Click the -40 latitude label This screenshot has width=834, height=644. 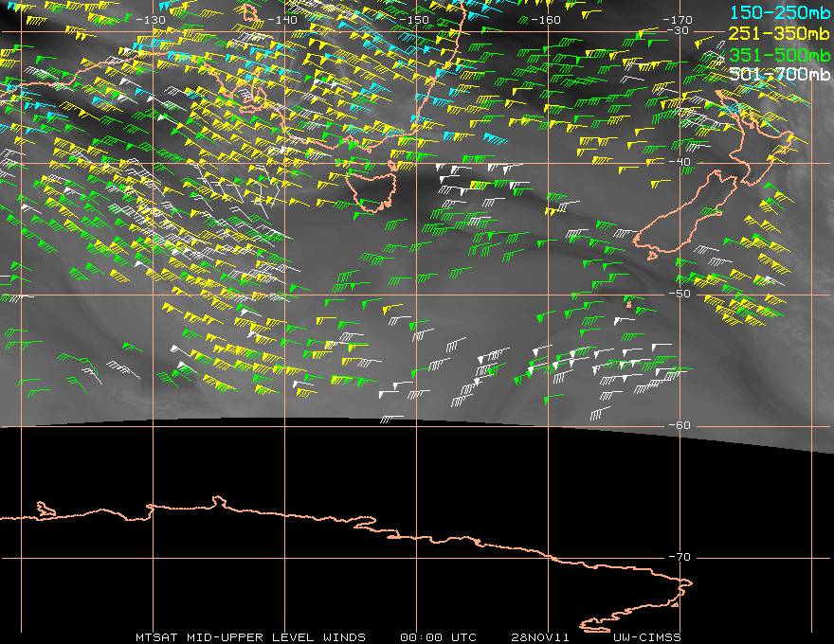tap(680, 162)
